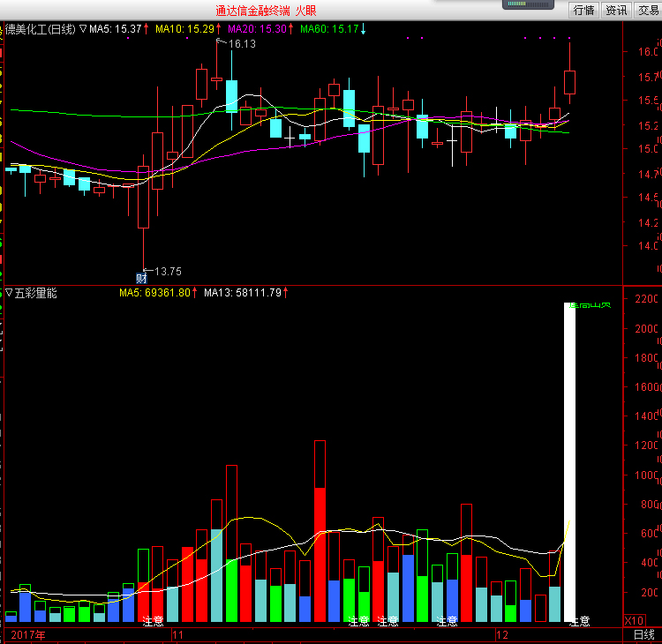Switch the 日线 period selector at bottom right
The image size is (662, 644).
click(643, 634)
